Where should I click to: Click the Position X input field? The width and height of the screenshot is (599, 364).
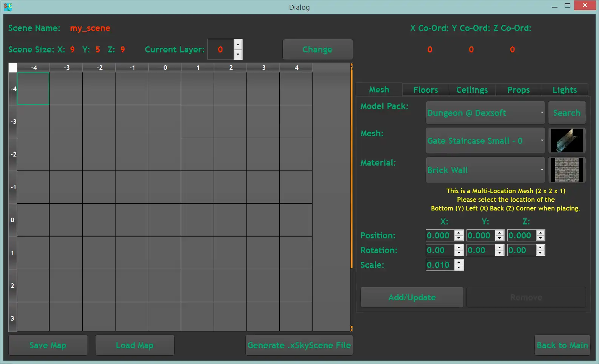point(440,235)
